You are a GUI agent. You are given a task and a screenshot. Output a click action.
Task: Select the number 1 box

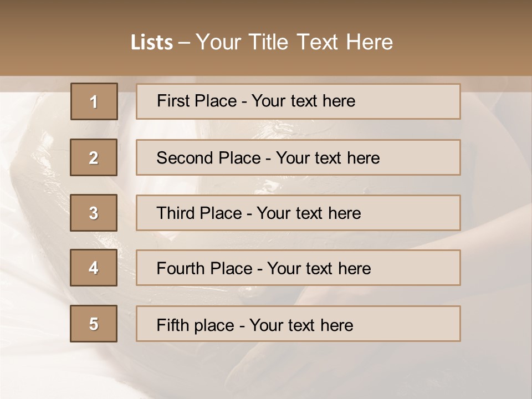click(94, 101)
